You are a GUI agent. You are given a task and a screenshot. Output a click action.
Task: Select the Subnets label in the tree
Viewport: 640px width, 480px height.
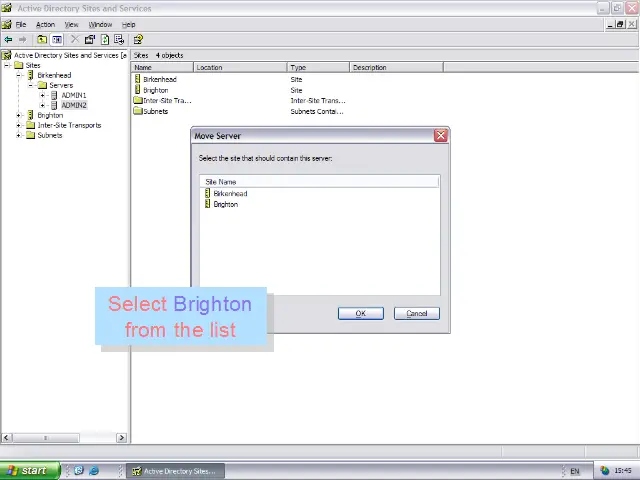point(50,135)
